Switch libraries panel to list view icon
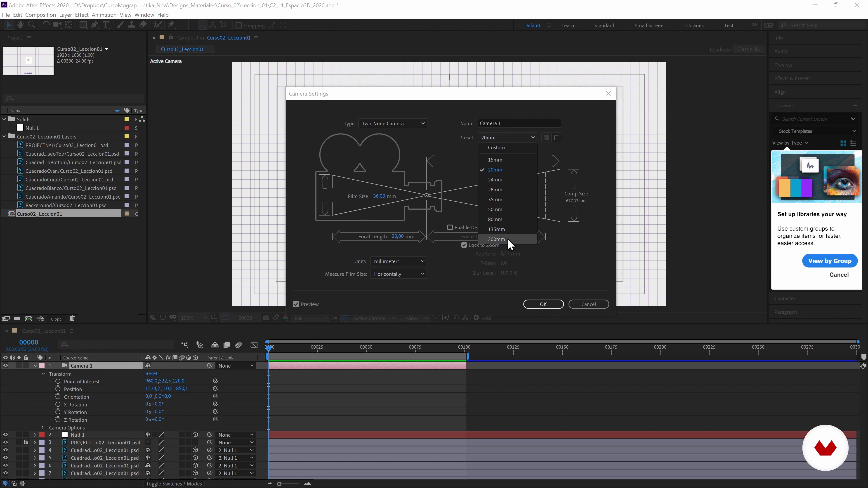 pos(853,143)
